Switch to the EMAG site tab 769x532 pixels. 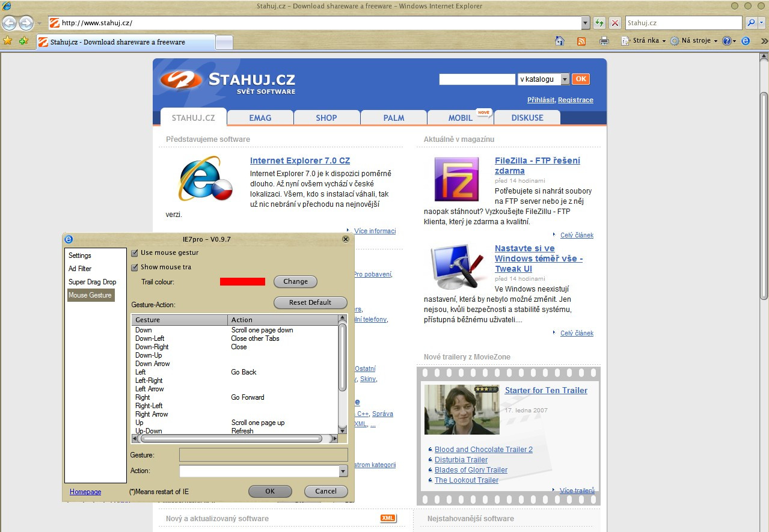tap(260, 118)
